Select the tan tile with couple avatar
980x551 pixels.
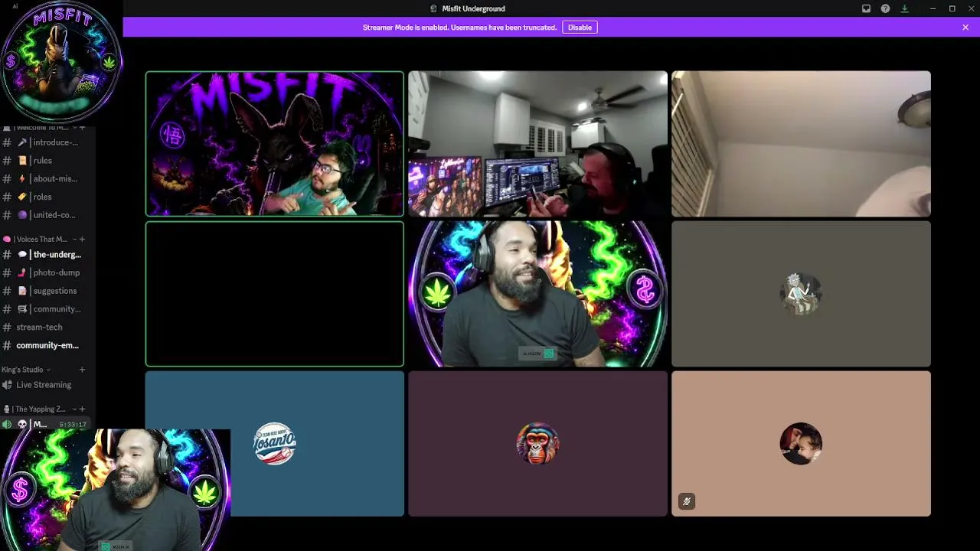(801, 444)
